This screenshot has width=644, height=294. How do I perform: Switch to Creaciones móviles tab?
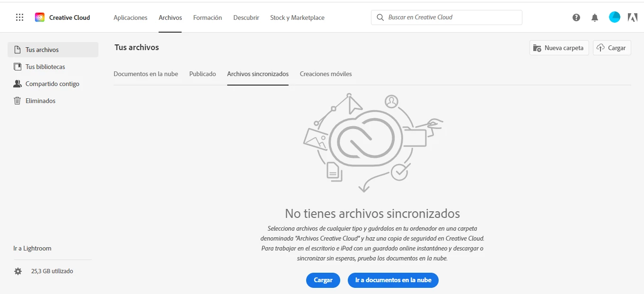click(x=326, y=74)
